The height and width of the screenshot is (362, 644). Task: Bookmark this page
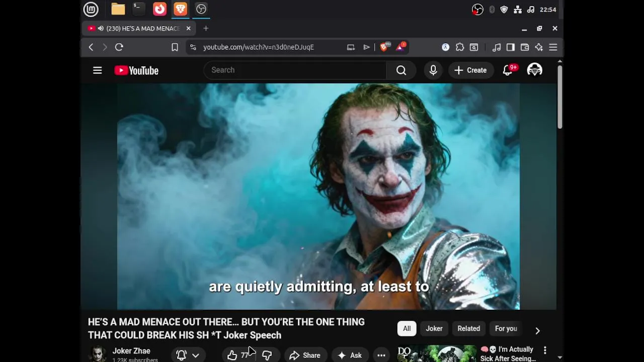point(175,47)
